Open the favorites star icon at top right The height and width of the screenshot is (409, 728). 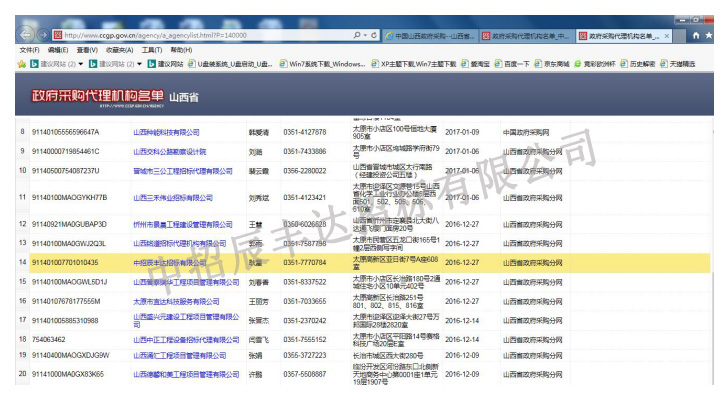pos(708,35)
